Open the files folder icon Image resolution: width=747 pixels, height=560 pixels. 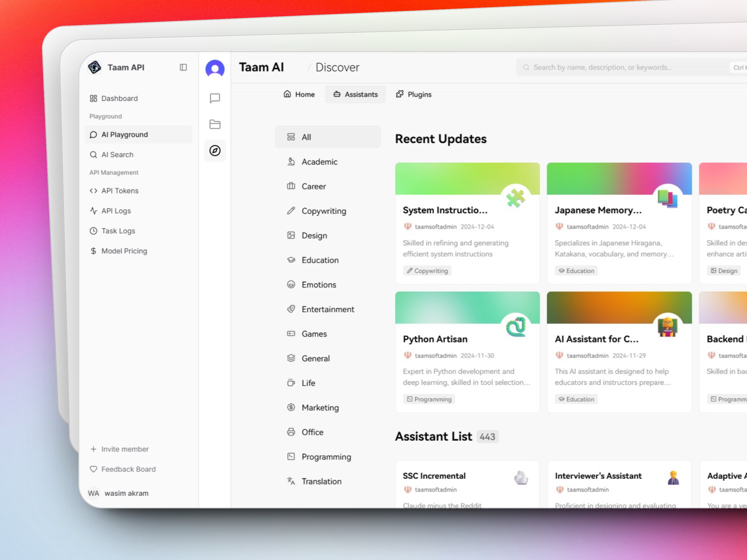215,124
